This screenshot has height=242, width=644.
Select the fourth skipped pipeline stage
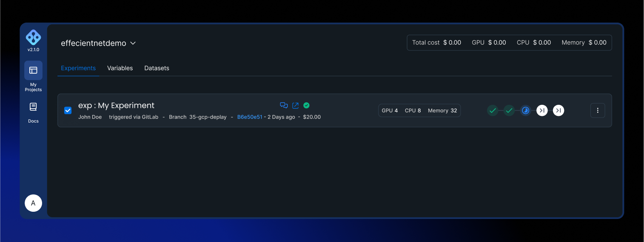(x=542, y=110)
